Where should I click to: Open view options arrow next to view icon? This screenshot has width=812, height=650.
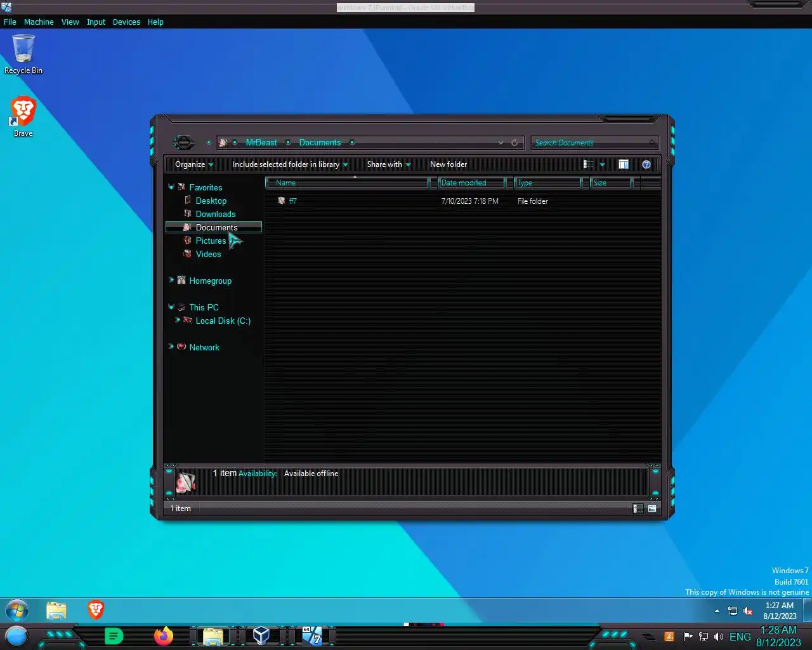602,164
